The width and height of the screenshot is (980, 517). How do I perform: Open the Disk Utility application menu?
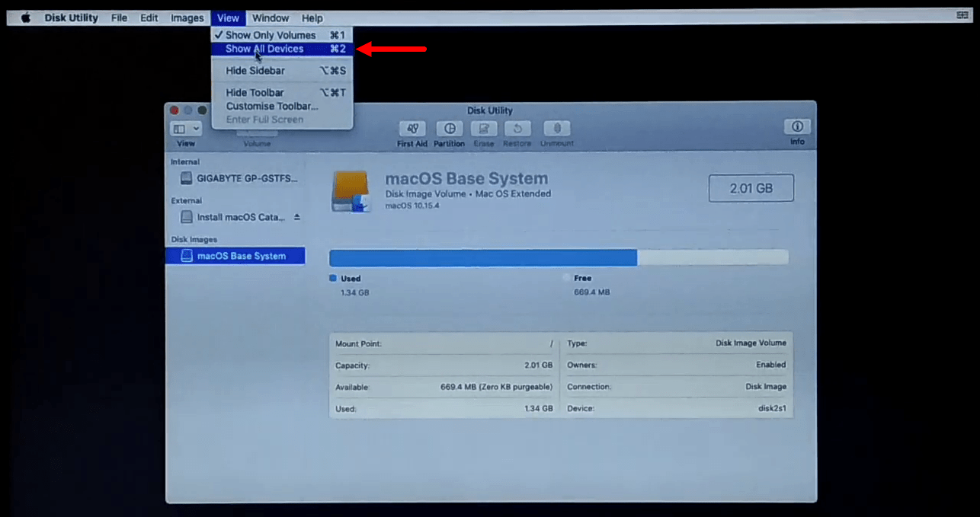(71, 18)
